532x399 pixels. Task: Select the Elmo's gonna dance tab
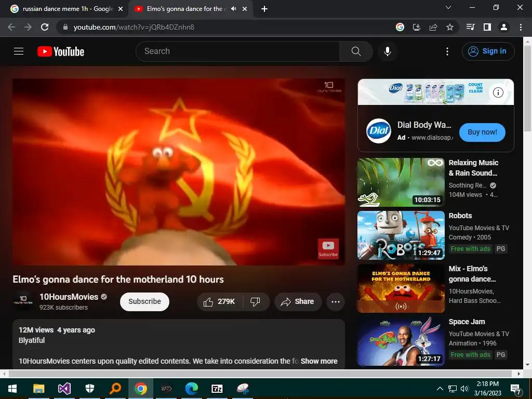pos(185,9)
